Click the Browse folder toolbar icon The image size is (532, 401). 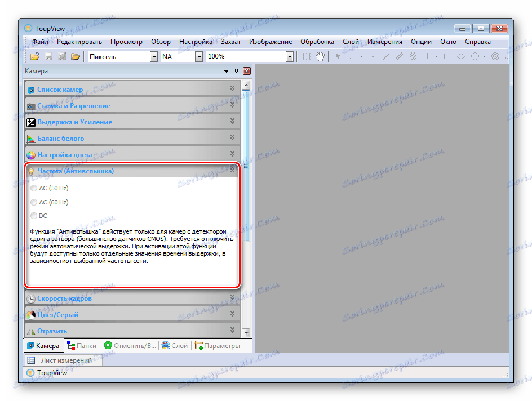click(x=76, y=57)
